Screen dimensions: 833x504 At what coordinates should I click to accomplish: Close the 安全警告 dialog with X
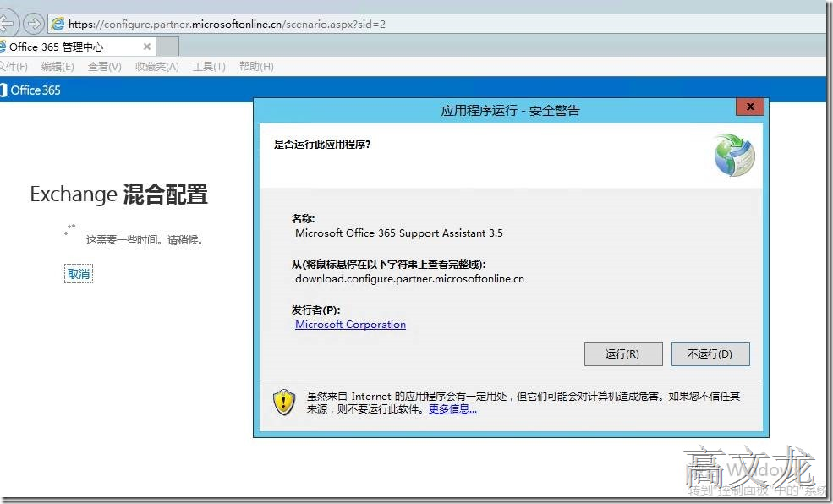point(750,107)
